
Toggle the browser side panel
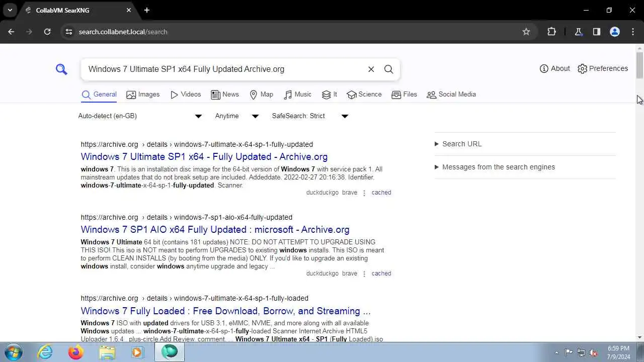[597, 32]
